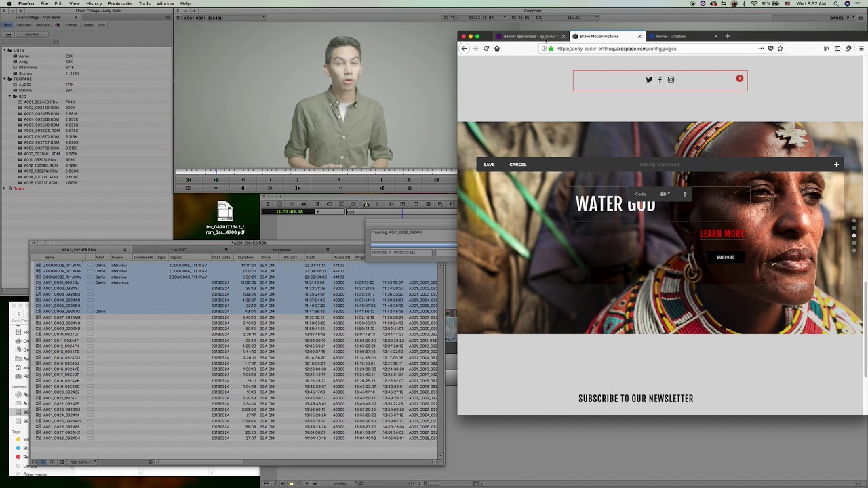868x488 pixels.
Task: Click EDIT on the Water God block
Action: pos(665,195)
